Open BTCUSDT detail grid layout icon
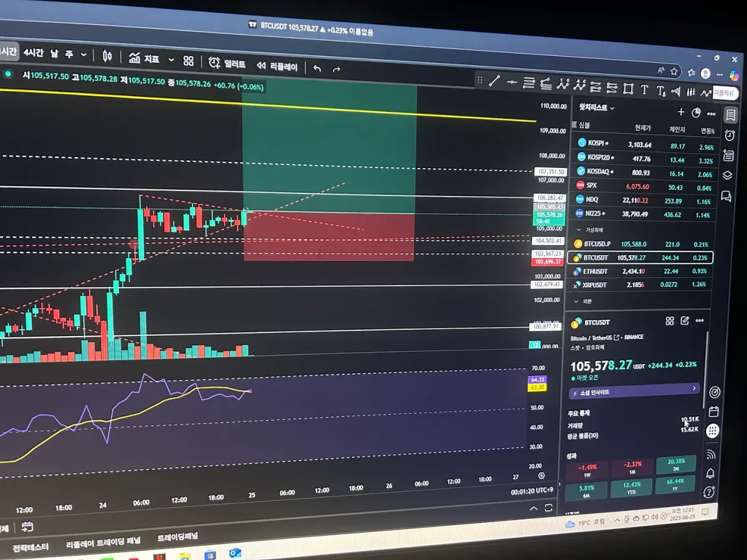747x560 pixels. click(670, 321)
